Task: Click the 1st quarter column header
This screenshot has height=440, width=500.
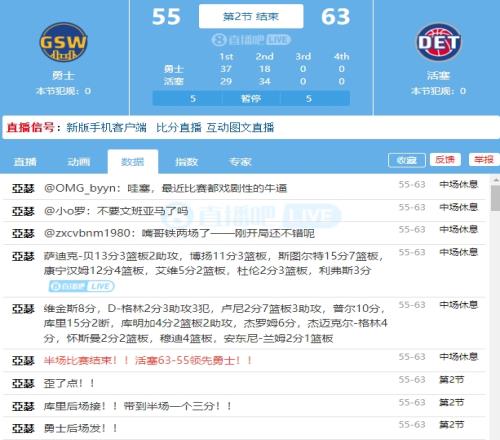Action: (x=226, y=57)
